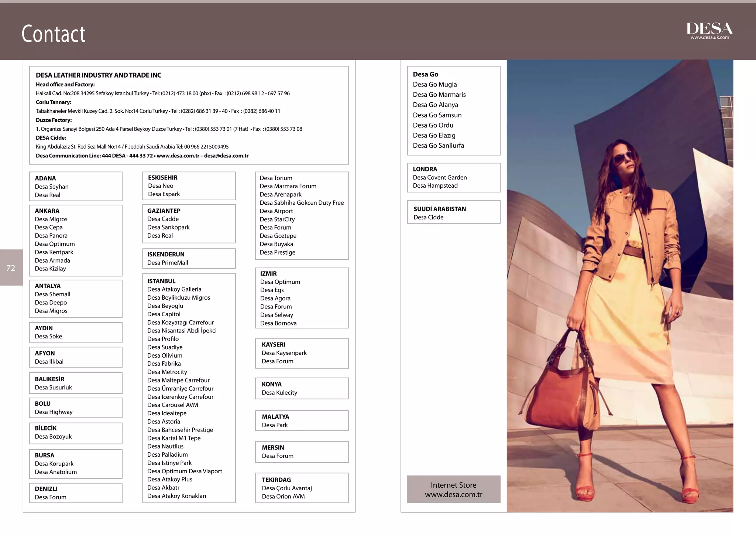The height and width of the screenshot is (535, 756).
Task: Click Desa Prestige entry
Action: pos(278,252)
